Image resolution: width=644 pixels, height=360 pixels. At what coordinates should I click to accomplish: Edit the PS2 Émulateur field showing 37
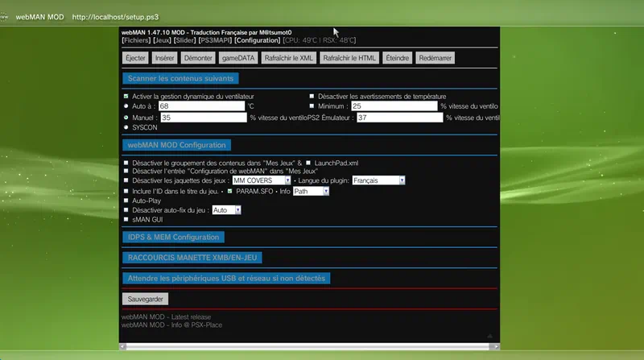pyautogui.click(x=399, y=118)
